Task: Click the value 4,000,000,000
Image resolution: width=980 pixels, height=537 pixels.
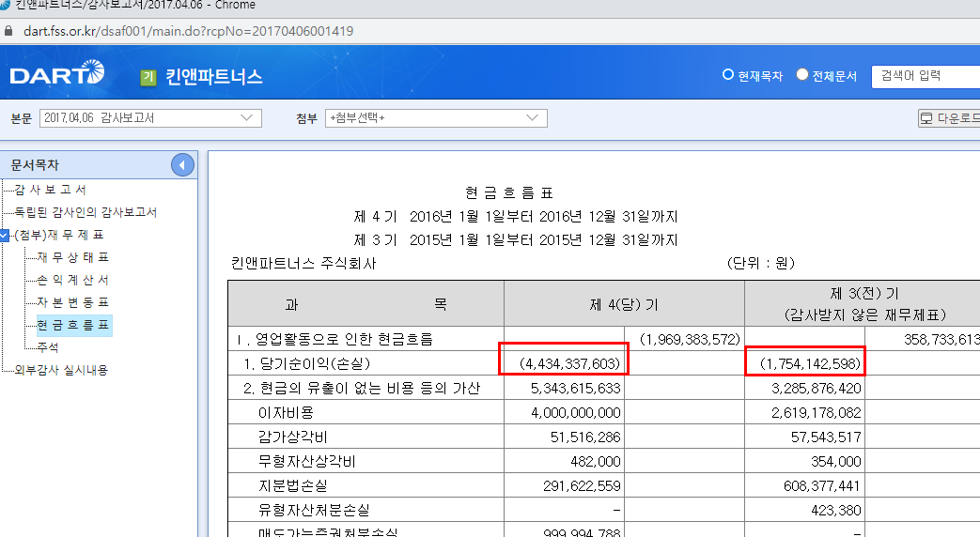Action: [576, 413]
